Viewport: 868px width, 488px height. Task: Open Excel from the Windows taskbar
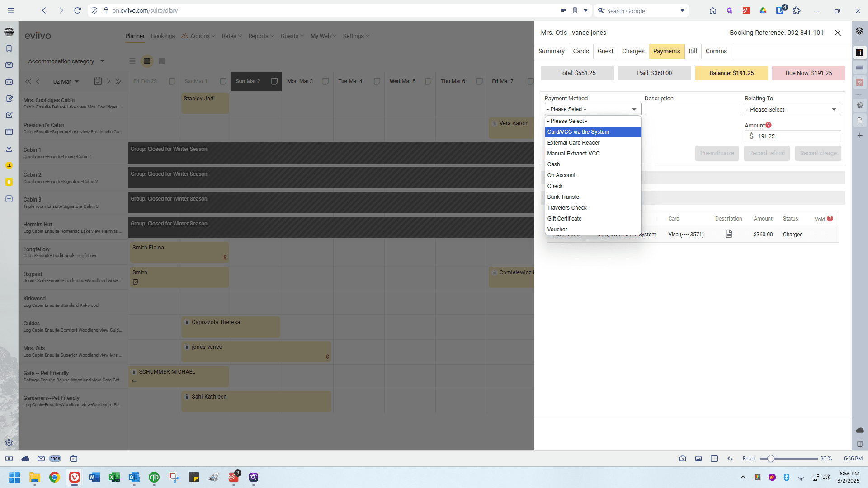tap(114, 477)
